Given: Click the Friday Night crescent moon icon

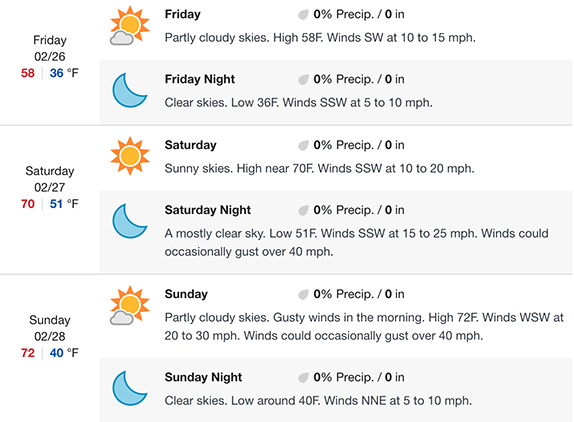Looking at the screenshot, I should click(130, 90).
